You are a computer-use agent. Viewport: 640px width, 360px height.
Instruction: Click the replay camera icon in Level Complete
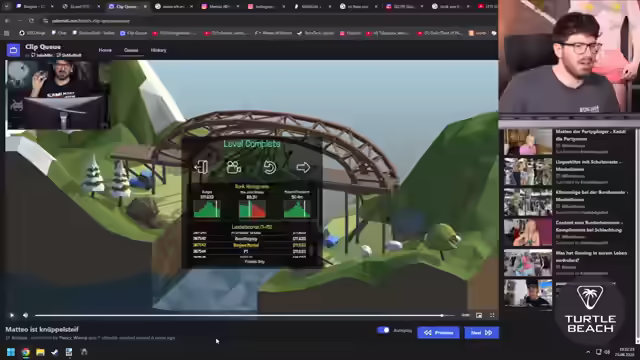pos(234,167)
